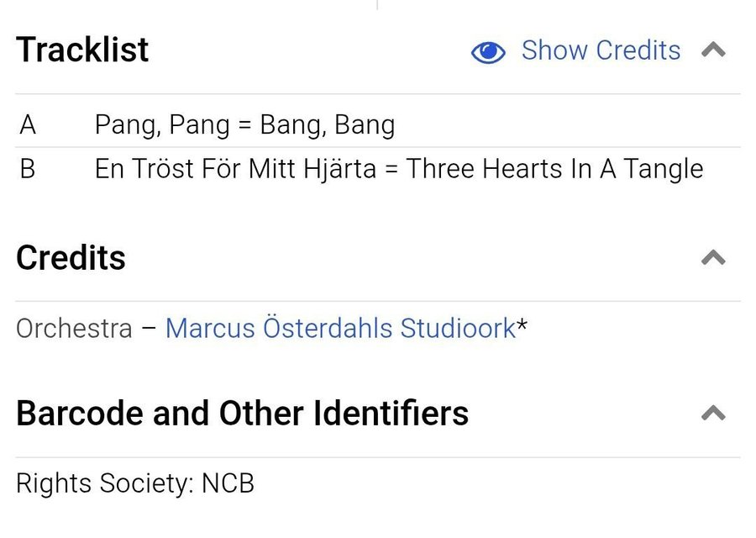
Task: Click the equals sign in track B
Action: [391, 169]
